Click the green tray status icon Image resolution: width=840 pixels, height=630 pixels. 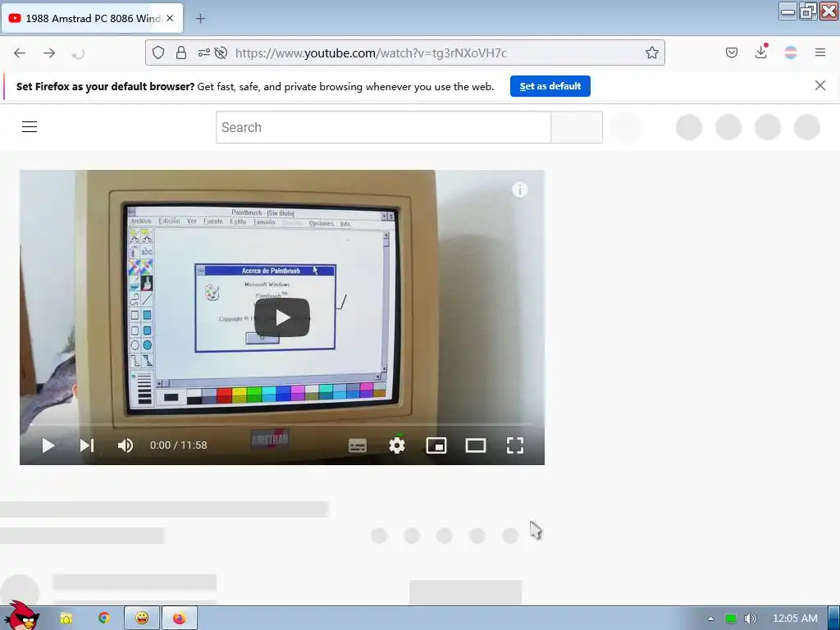point(730,619)
